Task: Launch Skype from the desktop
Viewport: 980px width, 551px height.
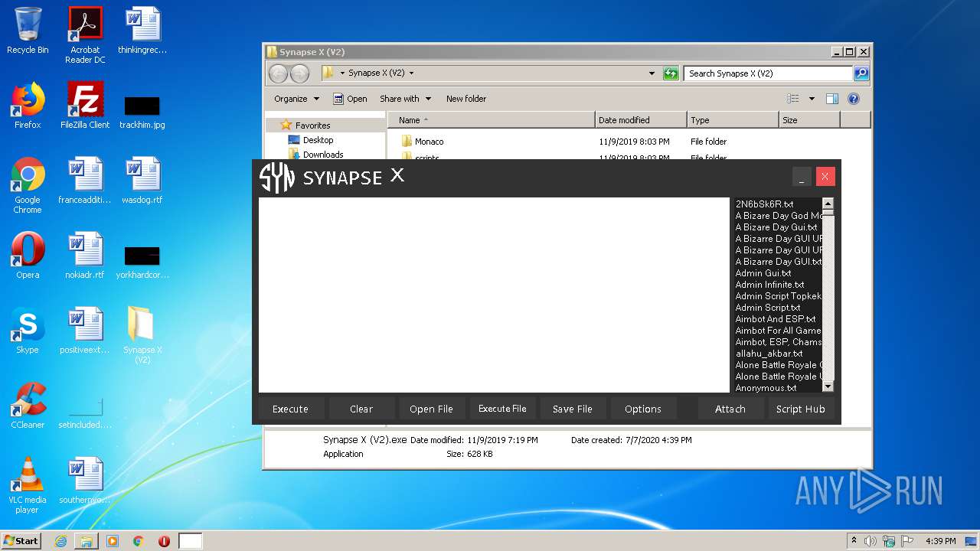Action: 28,331
